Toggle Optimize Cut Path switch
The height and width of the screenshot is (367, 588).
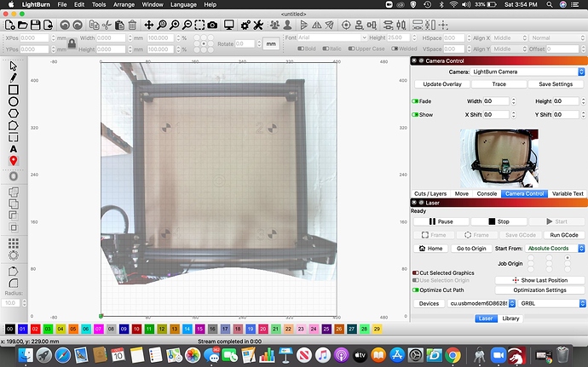[x=416, y=290]
